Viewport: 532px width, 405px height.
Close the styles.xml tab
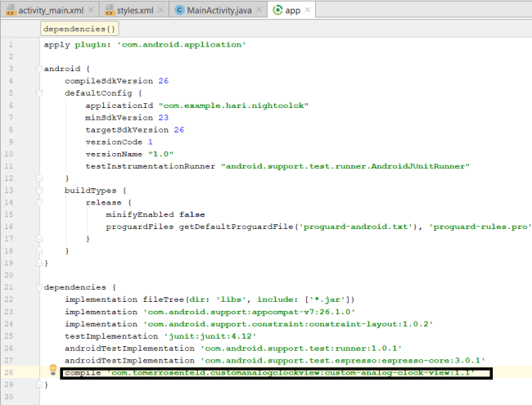tap(160, 10)
